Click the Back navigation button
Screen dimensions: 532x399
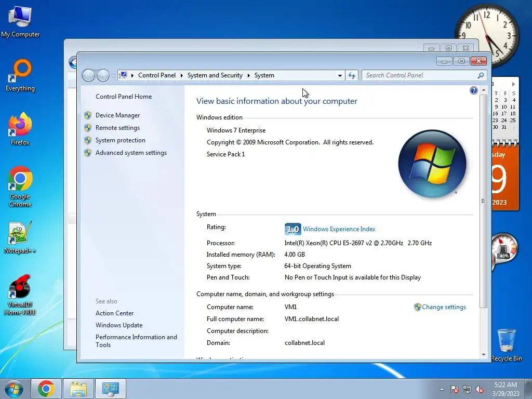pos(88,75)
